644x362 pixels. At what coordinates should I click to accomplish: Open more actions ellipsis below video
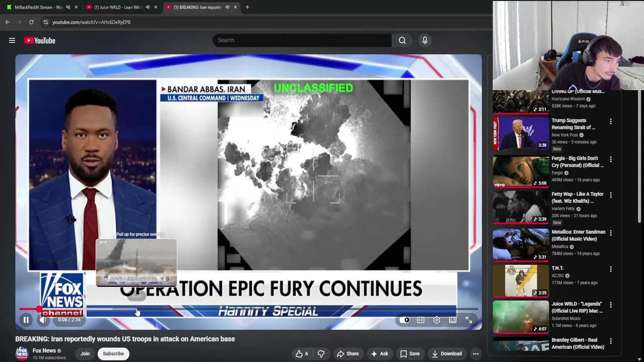[x=475, y=353]
